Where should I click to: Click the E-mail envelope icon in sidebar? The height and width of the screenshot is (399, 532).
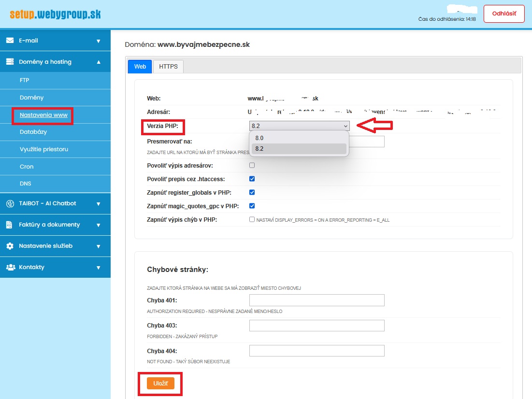click(x=10, y=41)
